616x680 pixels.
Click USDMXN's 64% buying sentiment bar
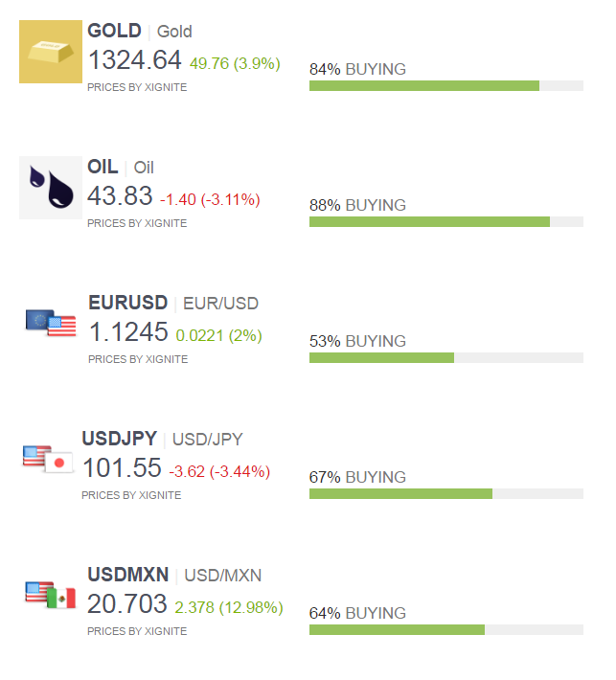click(x=445, y=629)
